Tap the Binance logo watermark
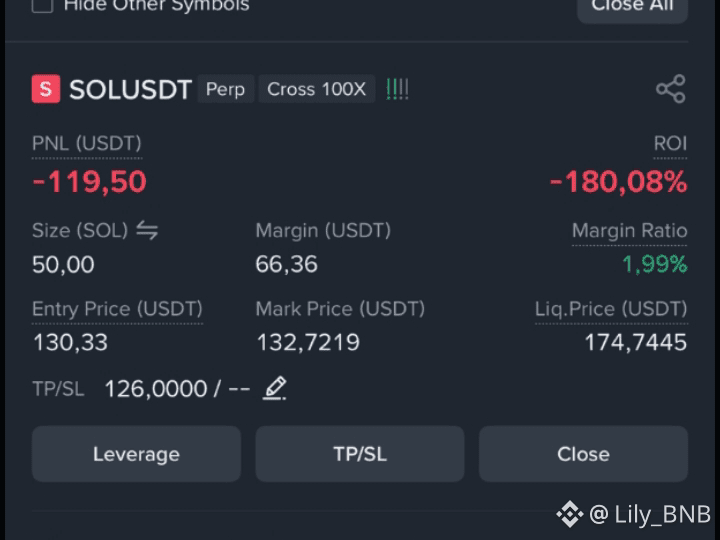 [x=569, y=514]
